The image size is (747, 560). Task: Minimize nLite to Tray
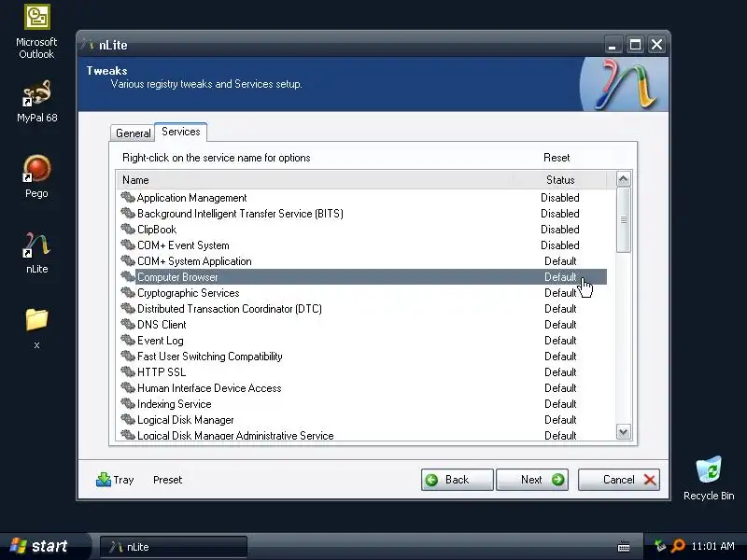(115, 480)
